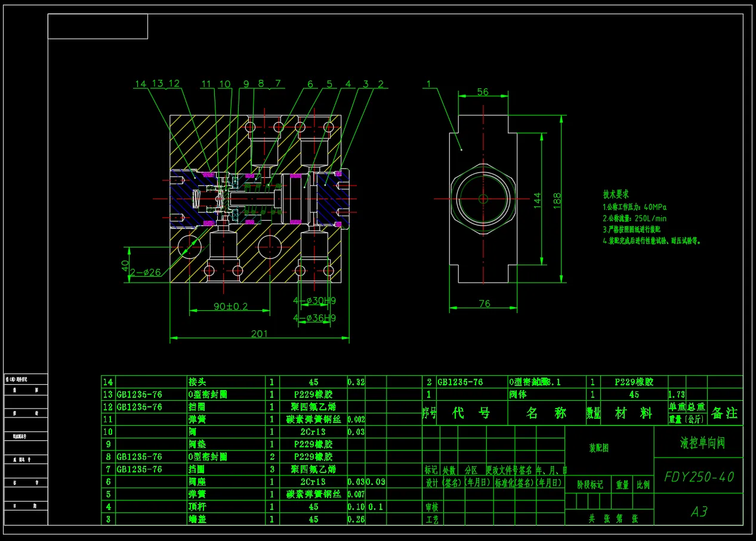Click the 阶段标记 label

pyautogui.click(x=590, y=484)
